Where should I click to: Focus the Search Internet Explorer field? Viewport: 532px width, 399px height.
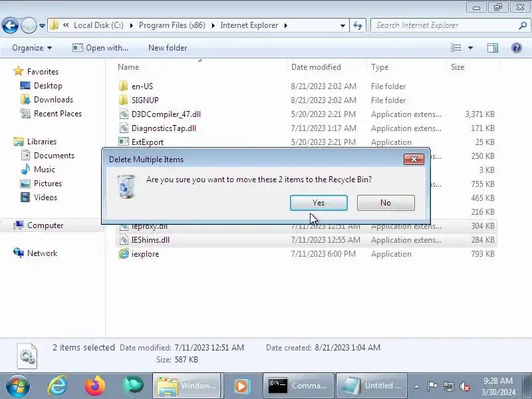446,25
